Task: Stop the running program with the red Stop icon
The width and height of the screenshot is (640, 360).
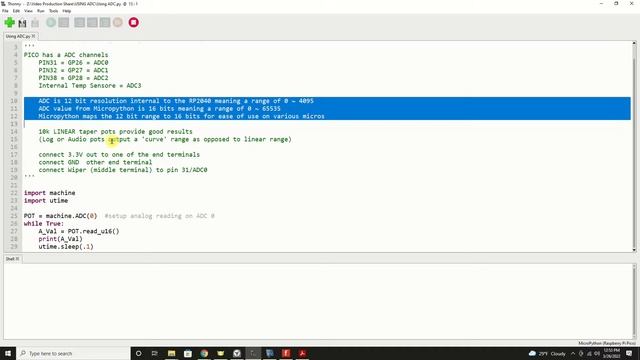Action: [133, 22]
